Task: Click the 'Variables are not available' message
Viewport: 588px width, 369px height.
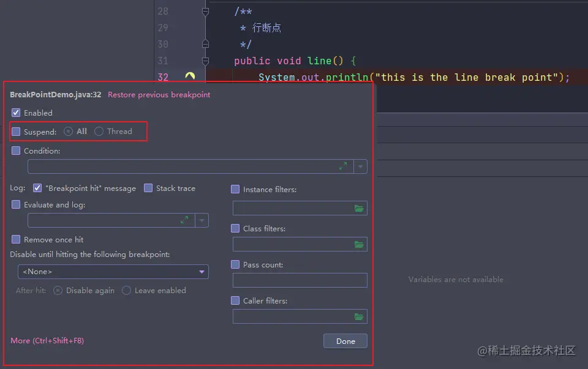Action: coord(456,280)
